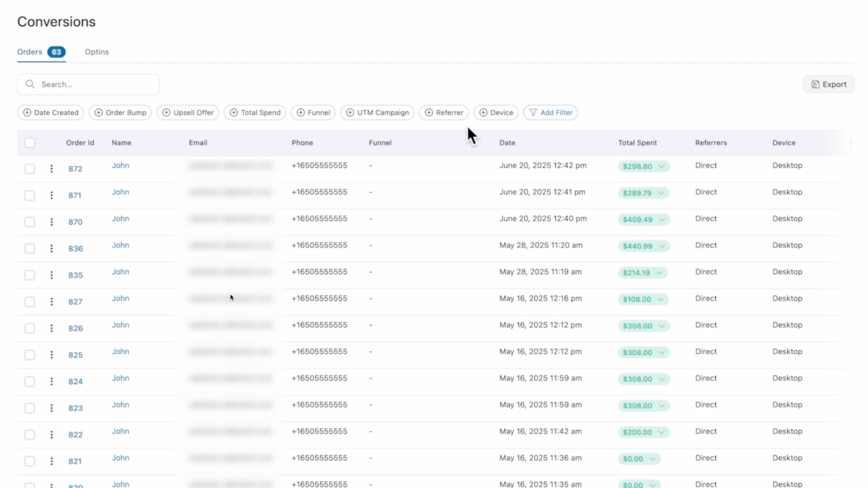This screenshot has height=488, width=868.
Task: Click in the Search orders field
Action: (88, 84)
